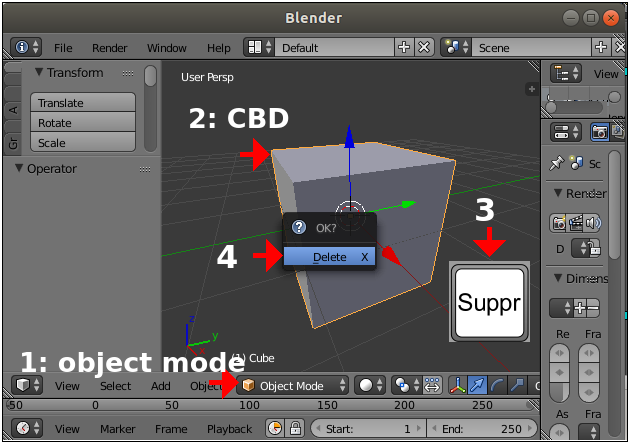This screenshot has width=630, height=445.
Task: Open the timeline editor type selector
Action: coord(27,428)
